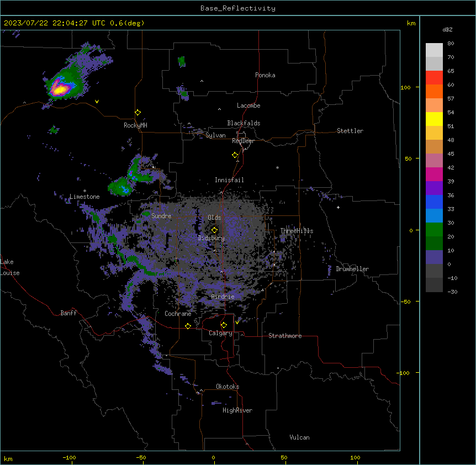
Task: Select the brown 45-48 dBZ legend swatch
Action: pyautogui.click(x=434, y=146)
